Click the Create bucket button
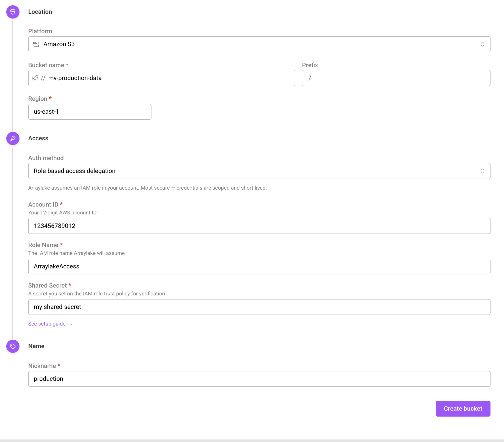 [463, 409]
